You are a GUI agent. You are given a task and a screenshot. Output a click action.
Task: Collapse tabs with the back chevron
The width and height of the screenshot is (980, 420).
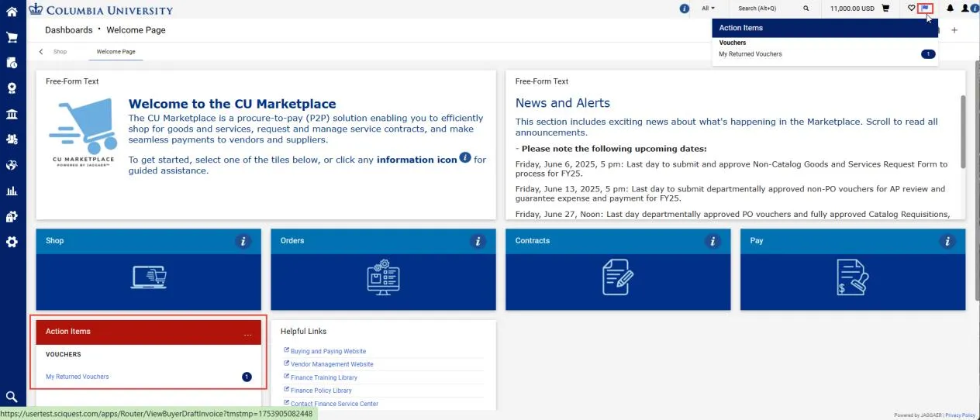[41, 52]
